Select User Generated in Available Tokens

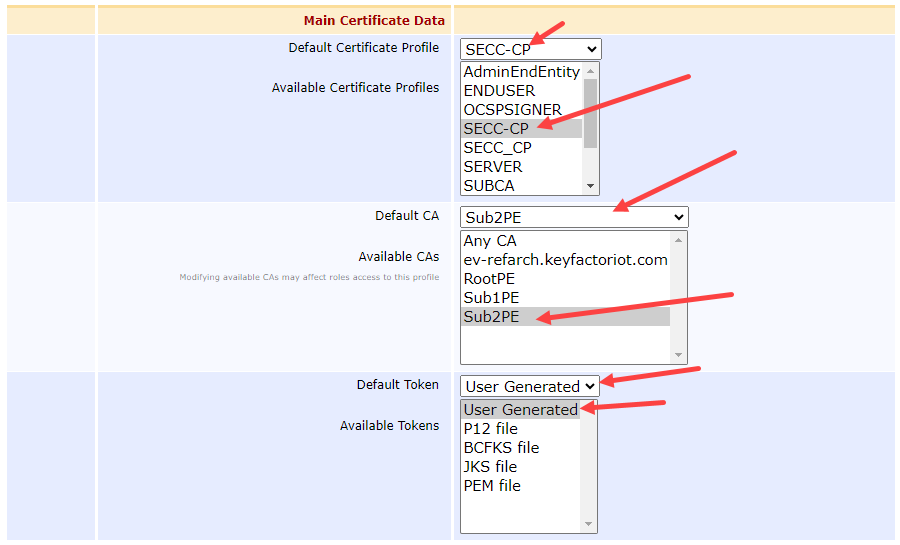pyautogui.click(x=520, y=410)
